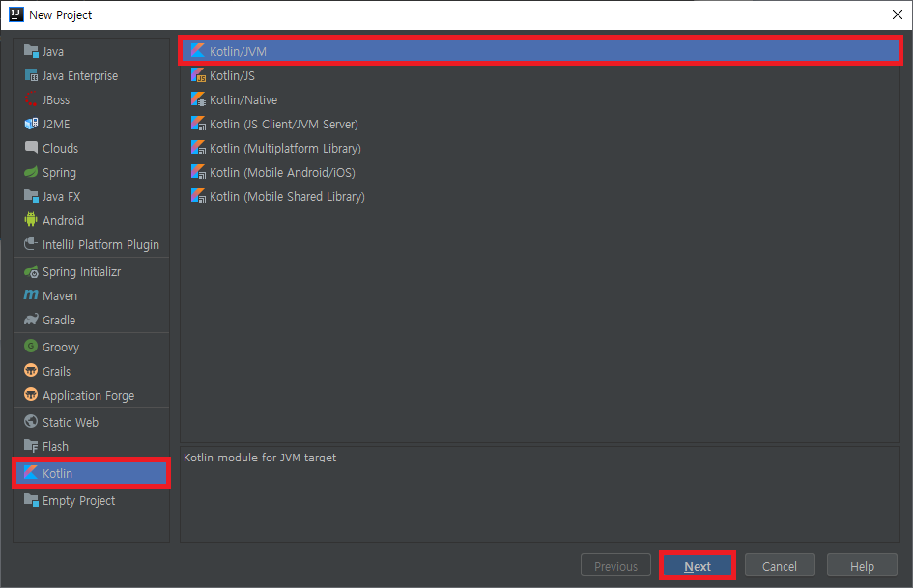Click the 'Empty Project' label

pyautogui.click(x=78, y=501)
